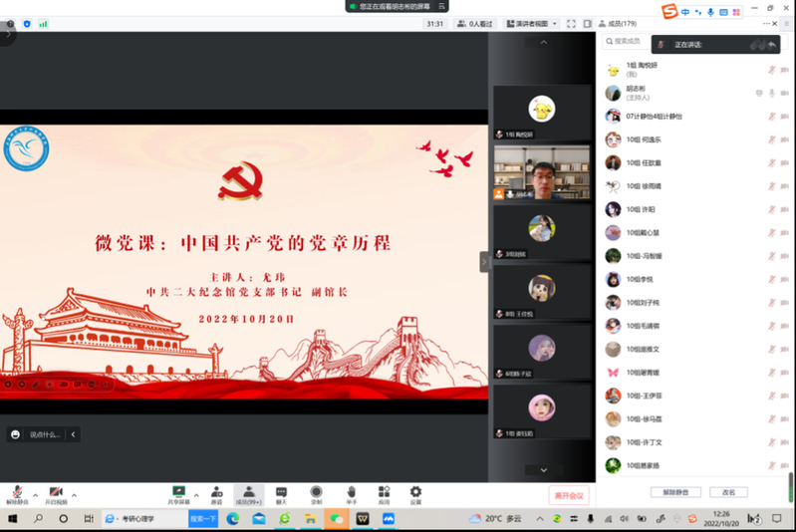Toggle microphone icon for member 07计静怡4组计静怡
796x532 pixels.
point(772,117)
